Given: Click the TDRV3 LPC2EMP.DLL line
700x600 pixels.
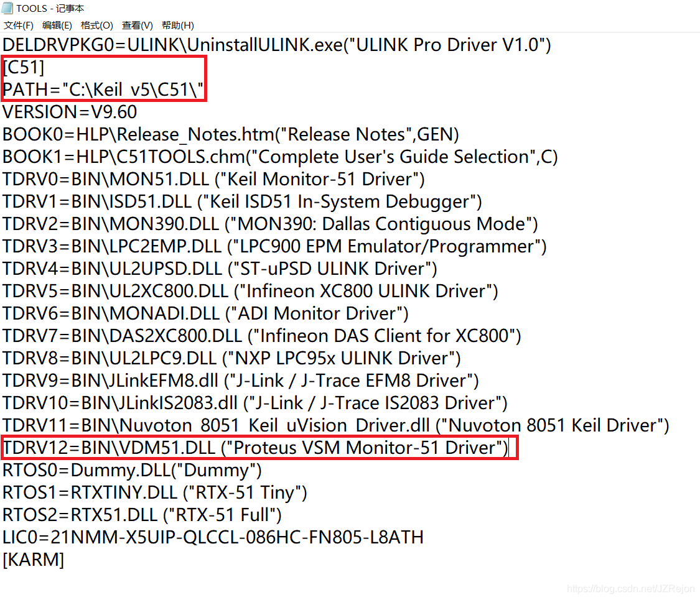Looking at the screenshot, I should click(274, 246).
